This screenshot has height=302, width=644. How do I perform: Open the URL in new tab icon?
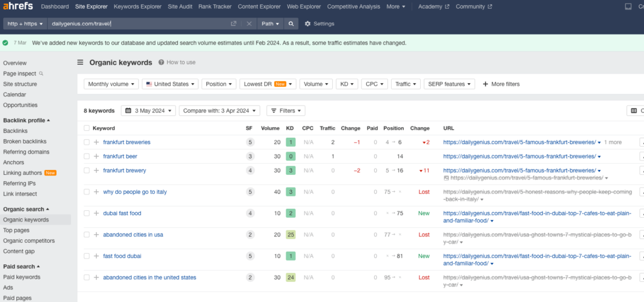point(234,24)
